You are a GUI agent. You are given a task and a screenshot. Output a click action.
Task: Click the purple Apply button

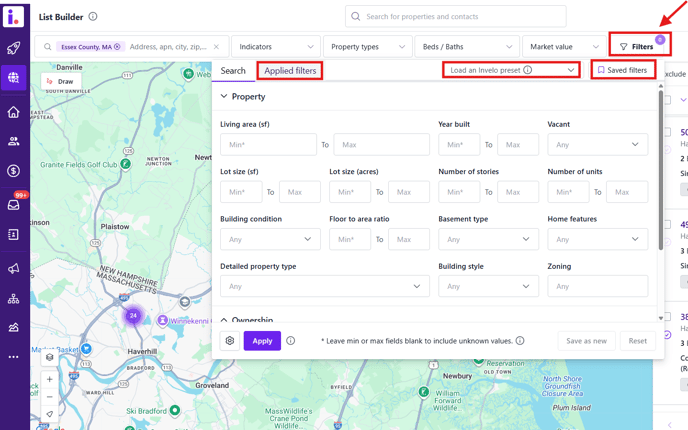[x=262, y=341]
